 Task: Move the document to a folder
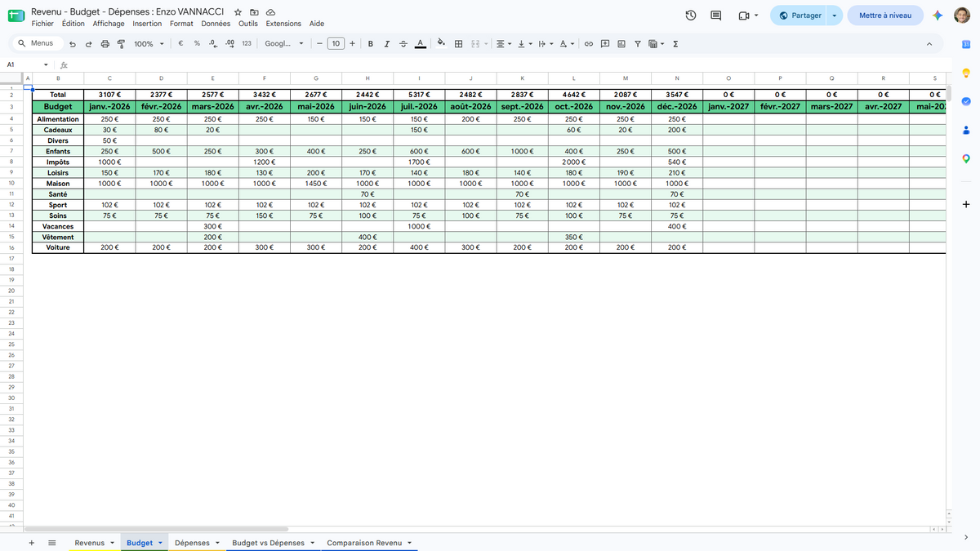coord(254,12)
